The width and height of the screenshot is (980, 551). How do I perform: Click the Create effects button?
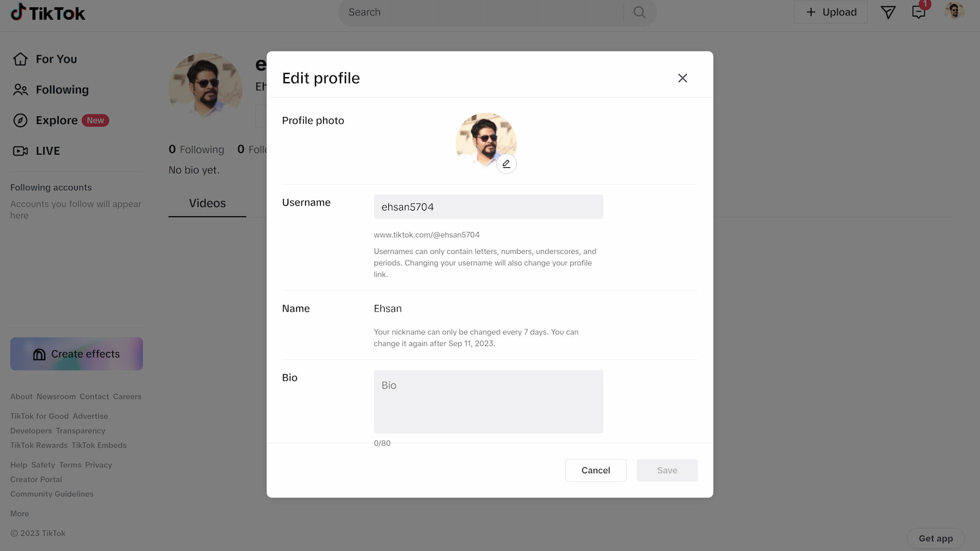coord(77,354)
